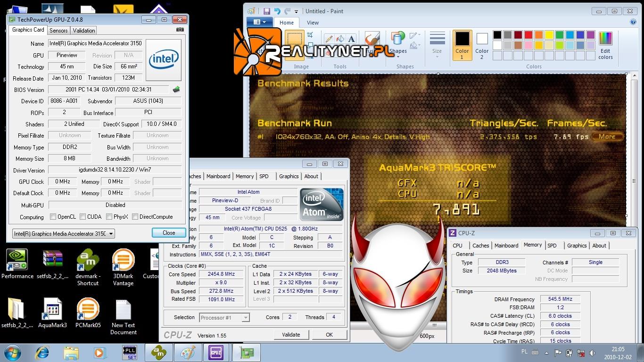Pick red swatch in Paint palette

pyautogui.click(x=528, y=35)
